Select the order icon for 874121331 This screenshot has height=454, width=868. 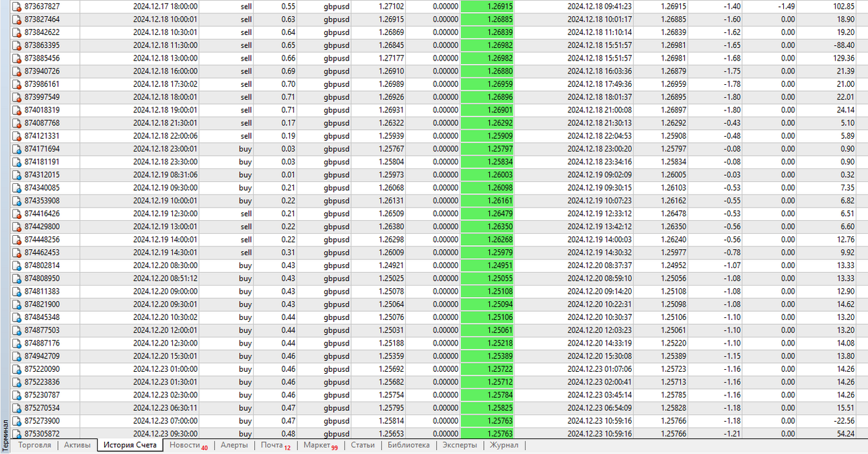[17, 136]
